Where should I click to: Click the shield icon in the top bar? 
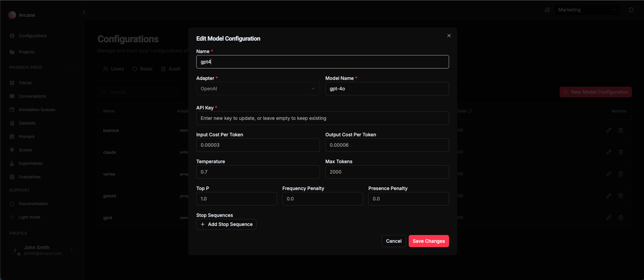click(631, 10)
